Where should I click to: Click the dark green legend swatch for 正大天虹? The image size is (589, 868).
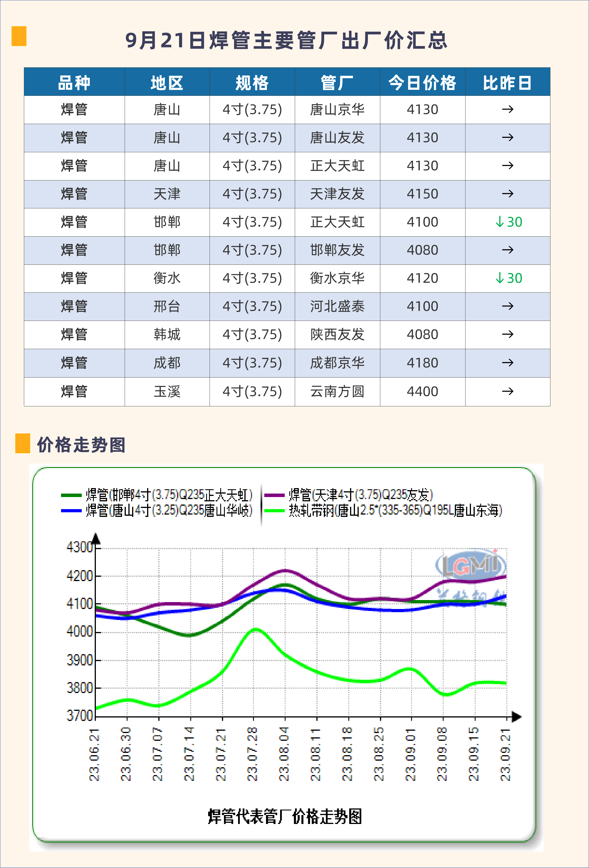coord(71,495)
